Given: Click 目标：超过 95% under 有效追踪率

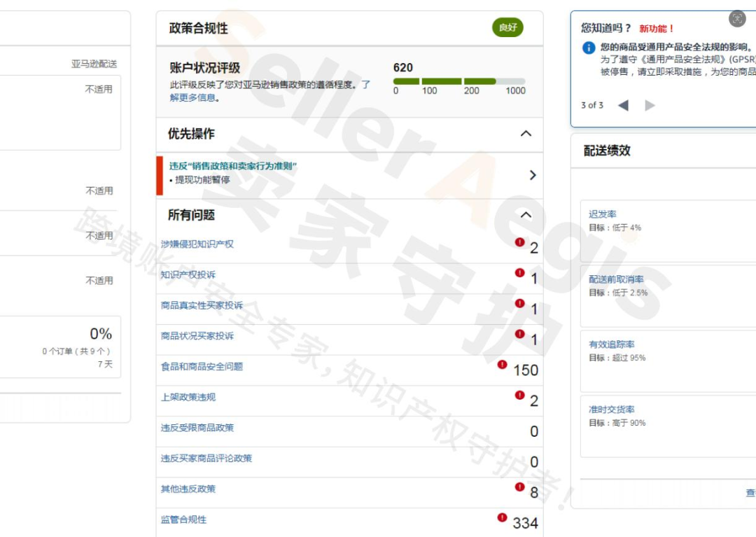Looking at the screenshot, I should coord(617,358).
